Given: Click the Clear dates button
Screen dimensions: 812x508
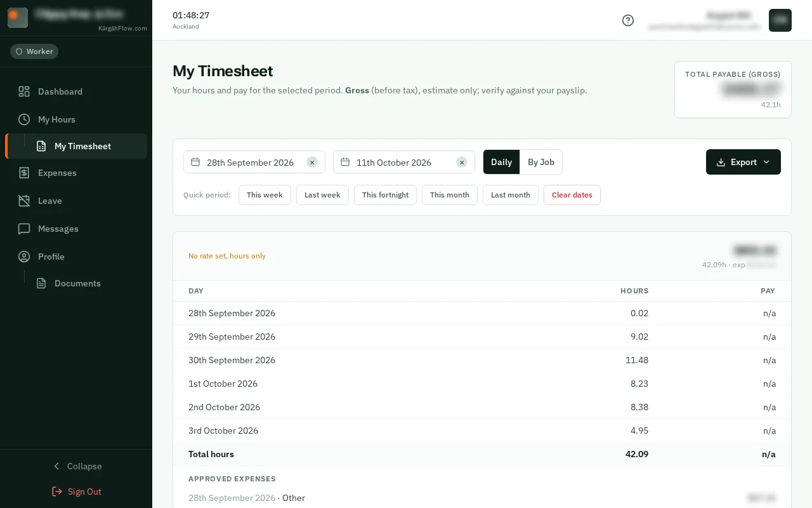Looking at the screenshot, I should (572, 195).
